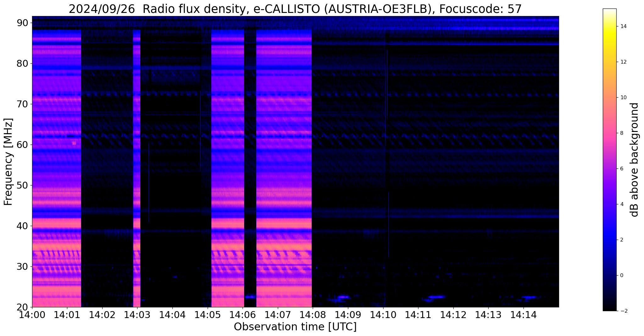644x336 pixels.
Task: Click the 14:04 time tick label
Action: [x=172, y=315]
